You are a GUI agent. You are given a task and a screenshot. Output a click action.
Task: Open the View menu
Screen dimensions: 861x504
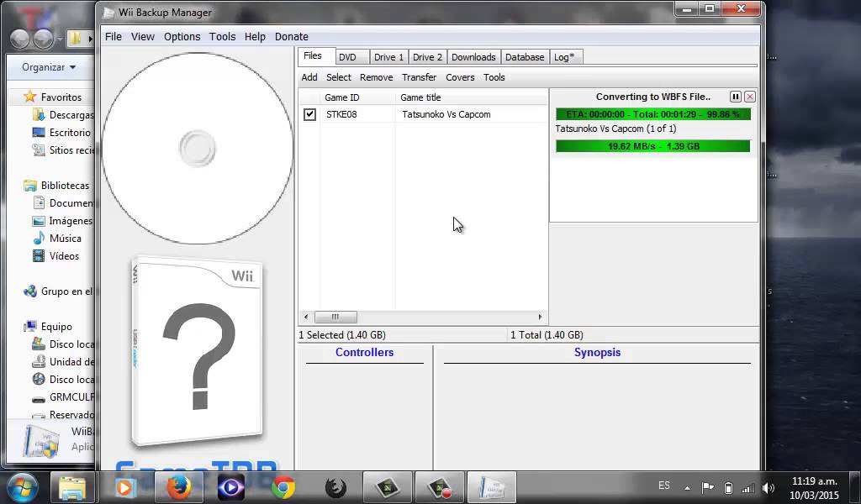(x=142, y=36)
